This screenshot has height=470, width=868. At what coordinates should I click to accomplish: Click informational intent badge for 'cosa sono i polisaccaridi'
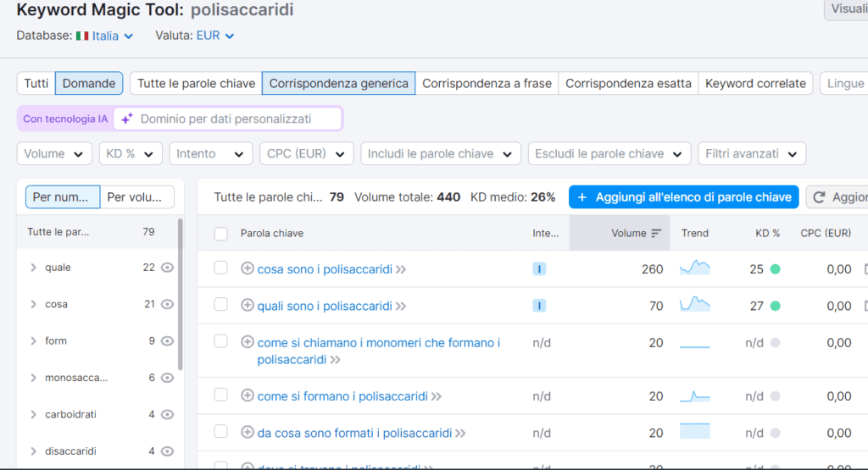click(x=539, y=268)
